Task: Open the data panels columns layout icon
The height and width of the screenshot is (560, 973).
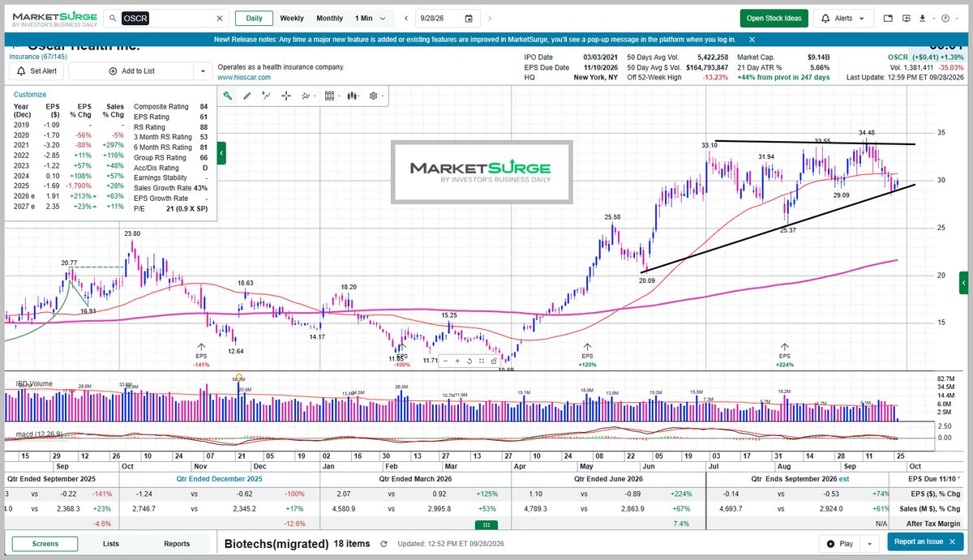Action: 331,96
